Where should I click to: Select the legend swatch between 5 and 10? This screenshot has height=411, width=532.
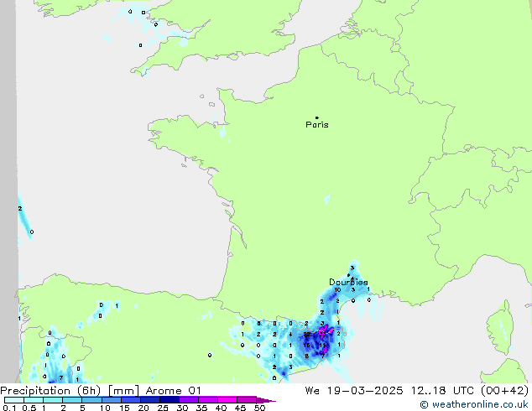coord(91,400)
